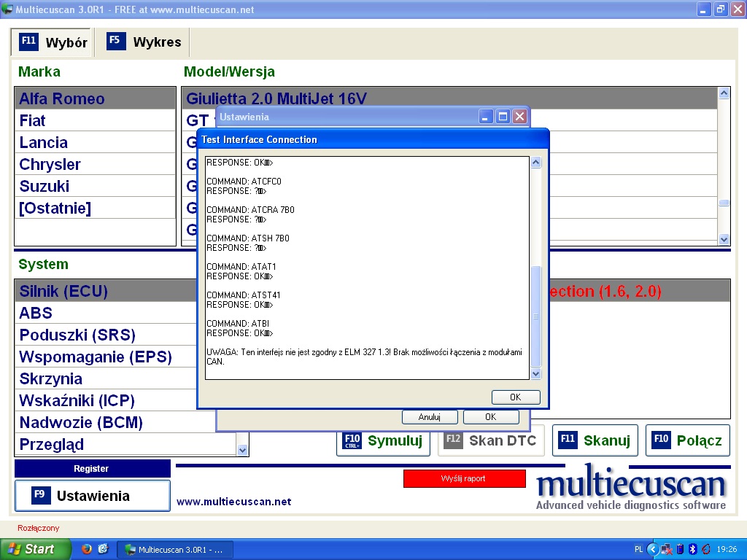Screen dimensions: 747x560
Task: Select ABS system
Action: pos(106,313)
